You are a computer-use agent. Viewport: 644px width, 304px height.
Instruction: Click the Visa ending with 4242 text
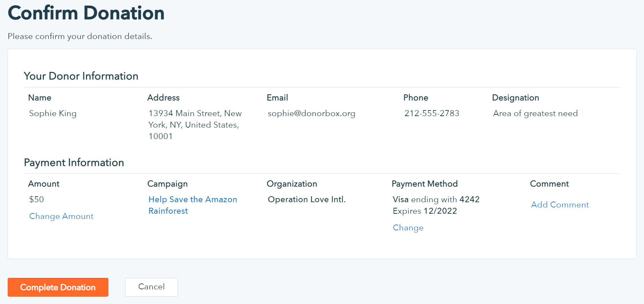(x=436, y=199)
